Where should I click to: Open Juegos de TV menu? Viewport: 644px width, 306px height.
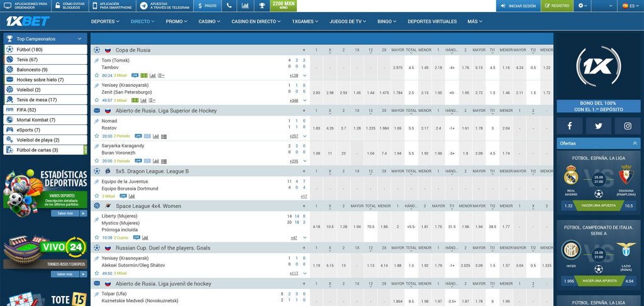tap(347, 21)
